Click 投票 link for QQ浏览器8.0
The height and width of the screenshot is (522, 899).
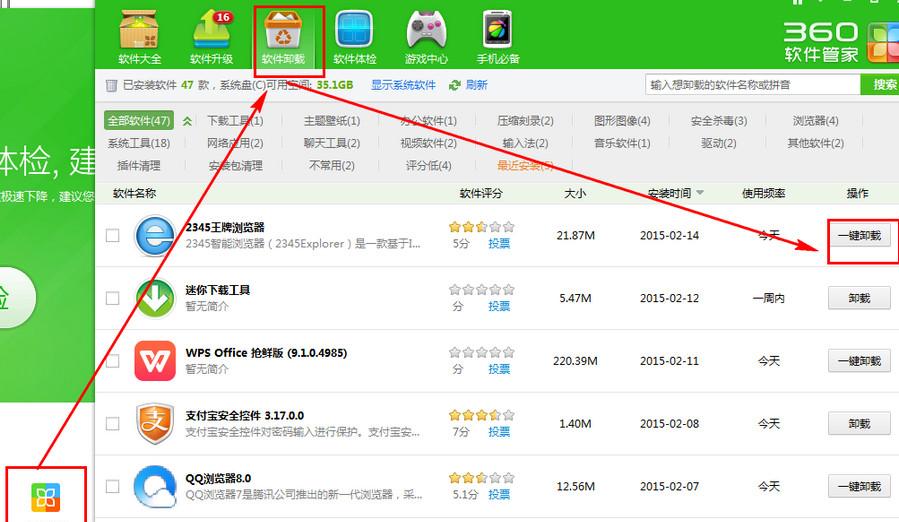(x=499, y=494)
